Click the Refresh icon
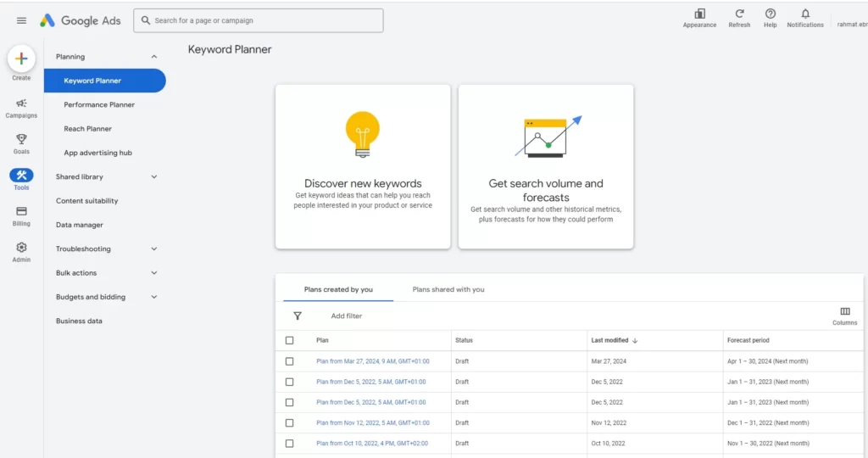The height and width of the screenshot is (458, 868). pyautogui.click(x=739, y=14)
